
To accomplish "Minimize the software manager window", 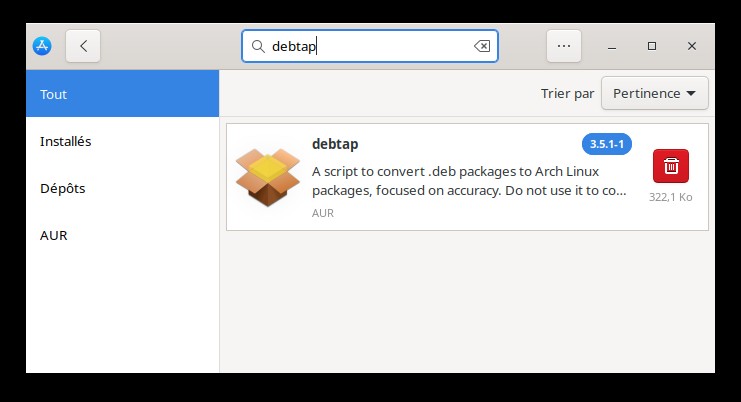I will 612,46.
